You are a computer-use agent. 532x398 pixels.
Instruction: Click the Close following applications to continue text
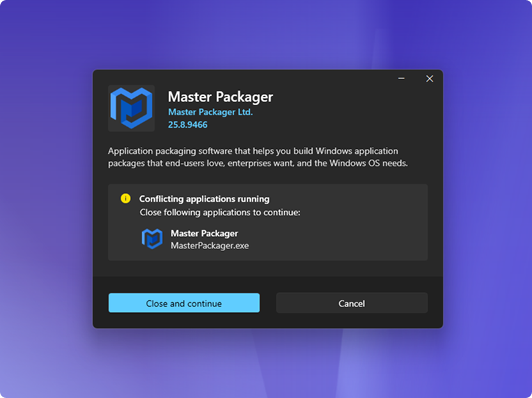pyautogui.click(x=220, y=213)
